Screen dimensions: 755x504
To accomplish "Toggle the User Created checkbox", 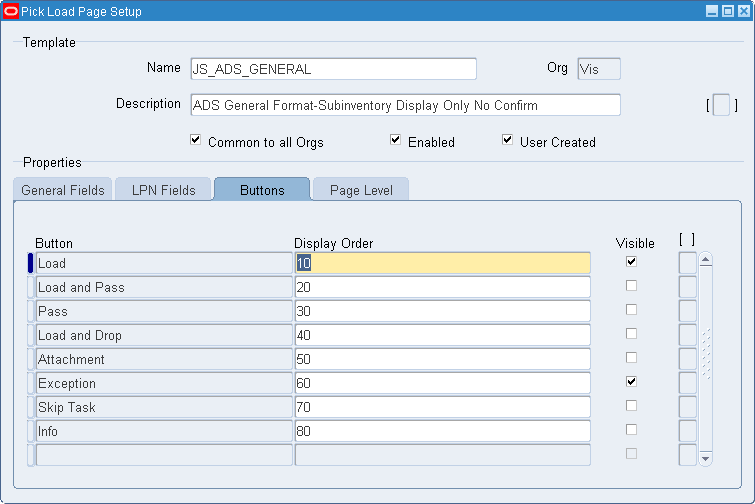I will coord(507,140).
